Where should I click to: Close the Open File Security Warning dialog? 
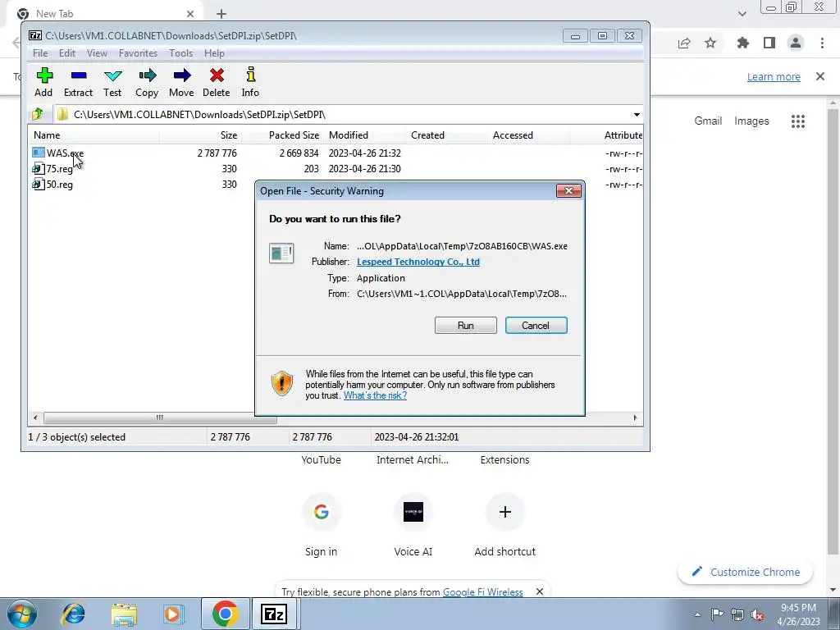[x=568, y=190]
